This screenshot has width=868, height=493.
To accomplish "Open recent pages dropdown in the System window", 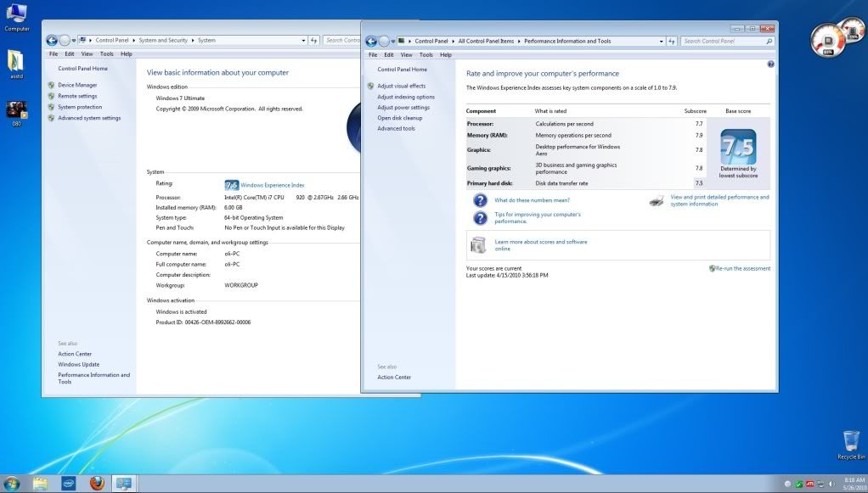I will click(x=74, y=40).
